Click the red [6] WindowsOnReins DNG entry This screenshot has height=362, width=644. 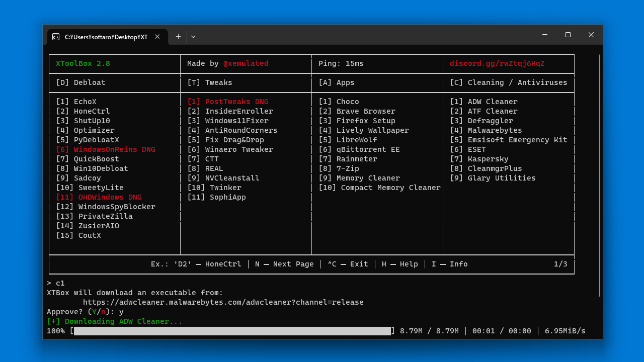[106, 149]
